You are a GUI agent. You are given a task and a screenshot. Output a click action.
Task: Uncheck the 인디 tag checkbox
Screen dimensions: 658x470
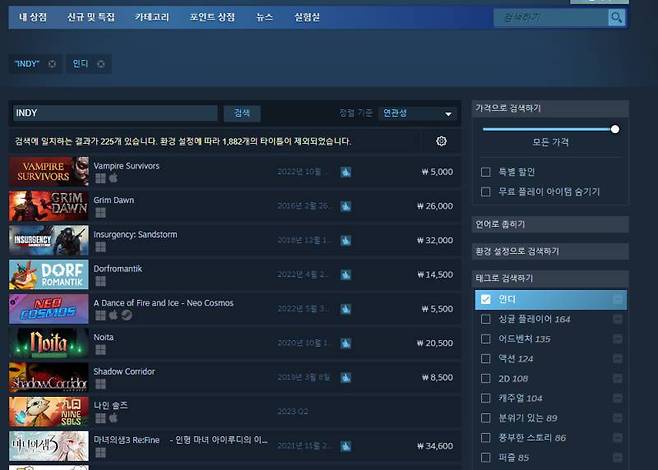486,299
